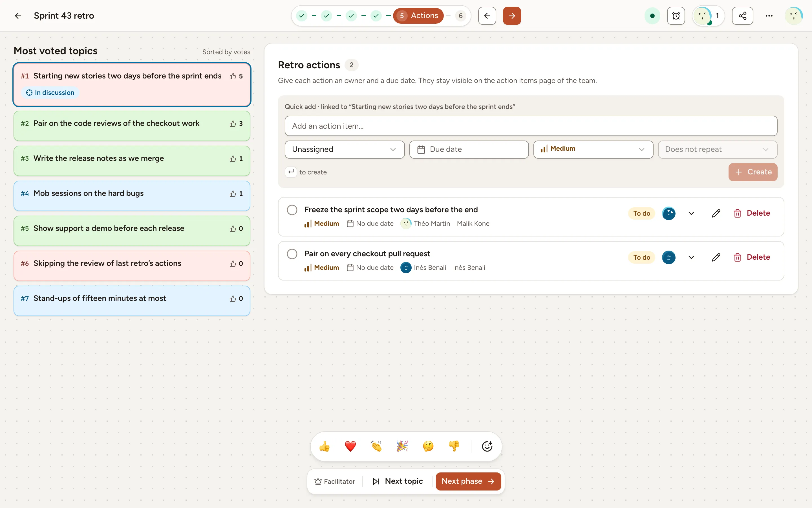Mark Freeze the sprint scope action as done
The width and height of the screenshot is (812, 508).
click(x=292, y=210)
